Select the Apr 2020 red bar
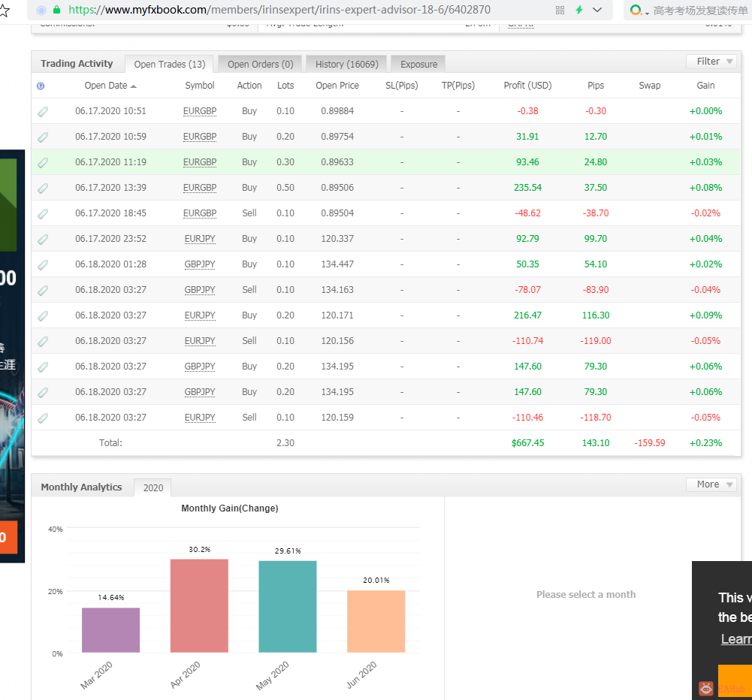 [199, 605]
